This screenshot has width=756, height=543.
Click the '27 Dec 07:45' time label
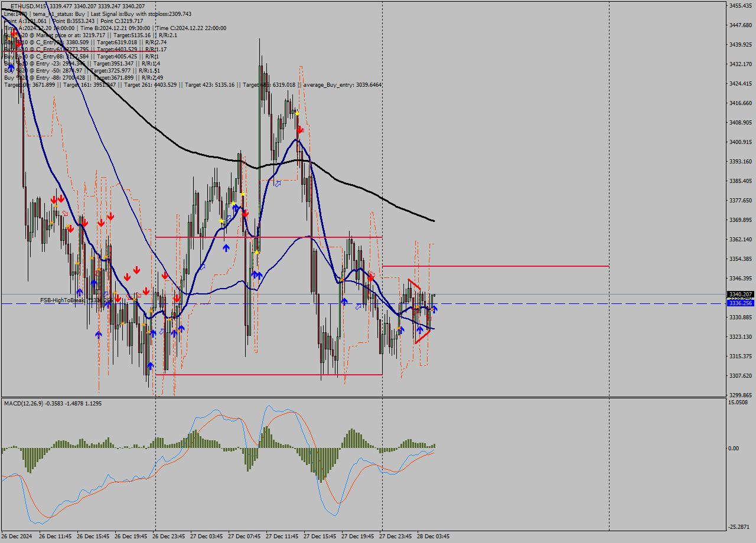pos(245,537)
